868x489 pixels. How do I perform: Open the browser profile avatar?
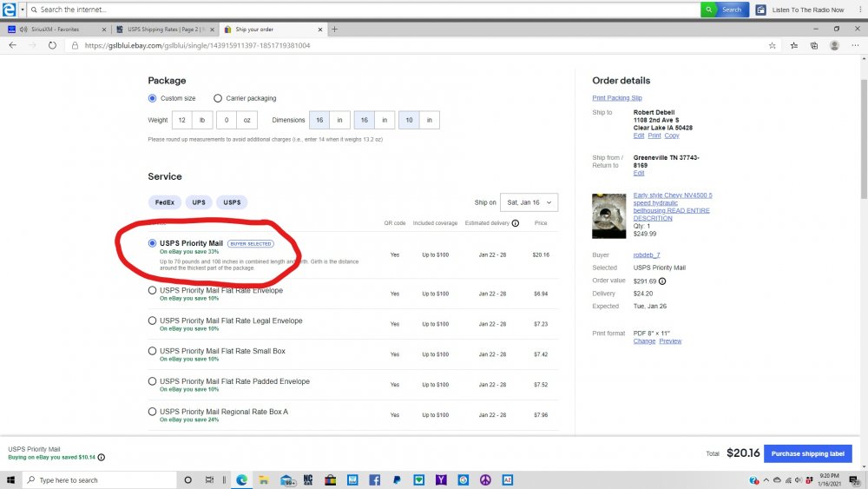pos(834,45)
